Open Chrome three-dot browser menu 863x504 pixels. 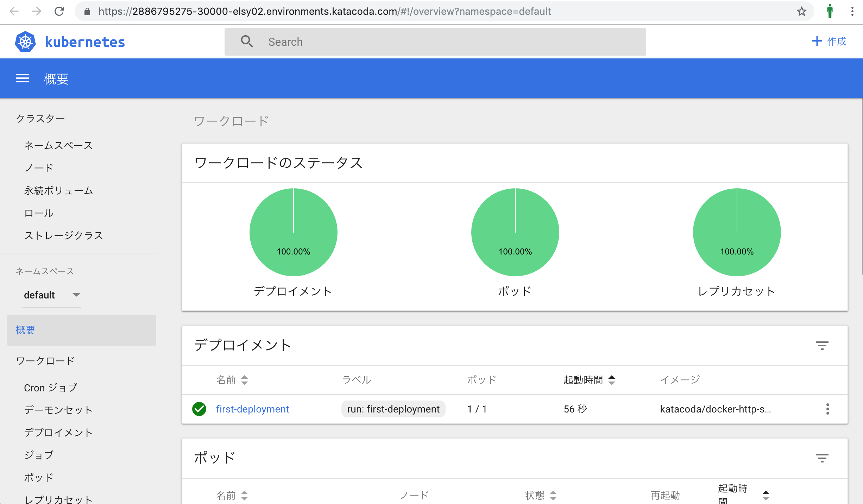(x=852, y=12)
